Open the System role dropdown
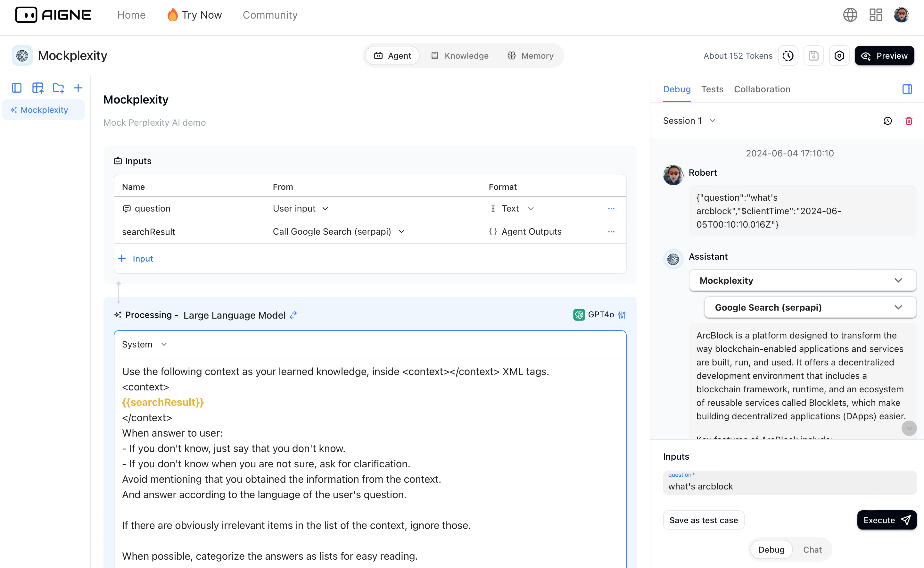 point(144,345)
